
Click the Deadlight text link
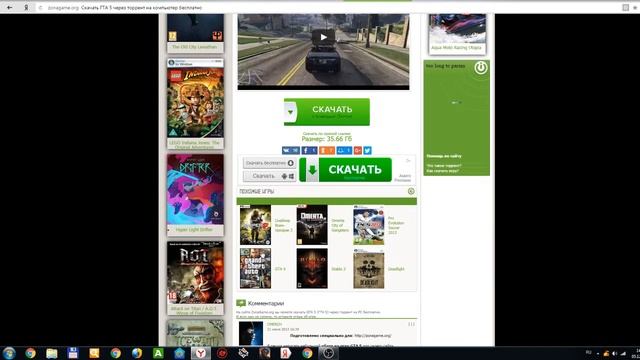point(396,269)
